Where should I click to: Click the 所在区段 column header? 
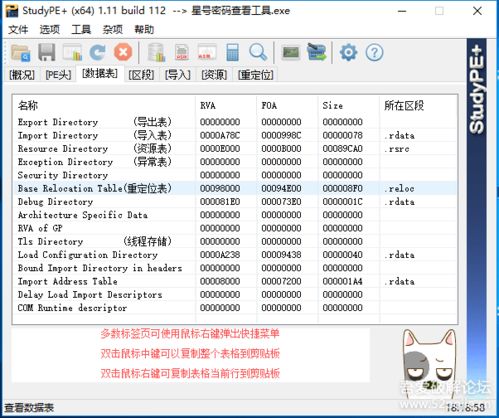point(418,106)
